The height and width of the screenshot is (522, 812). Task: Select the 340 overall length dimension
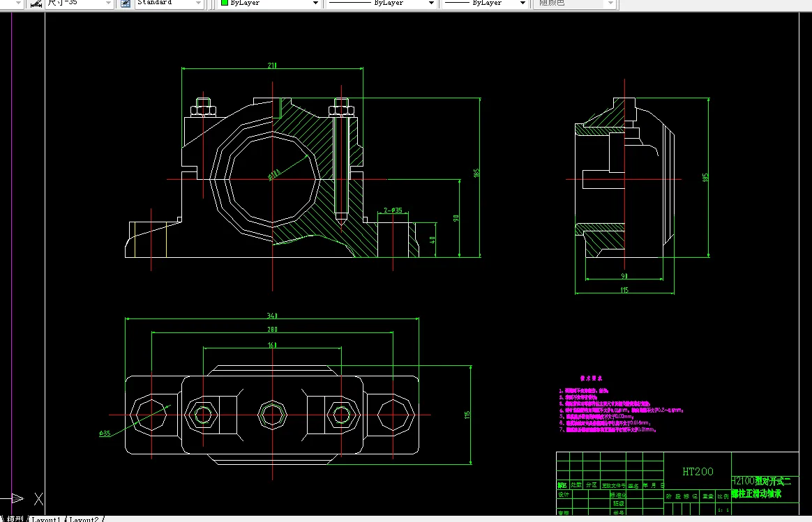point(272,315)
